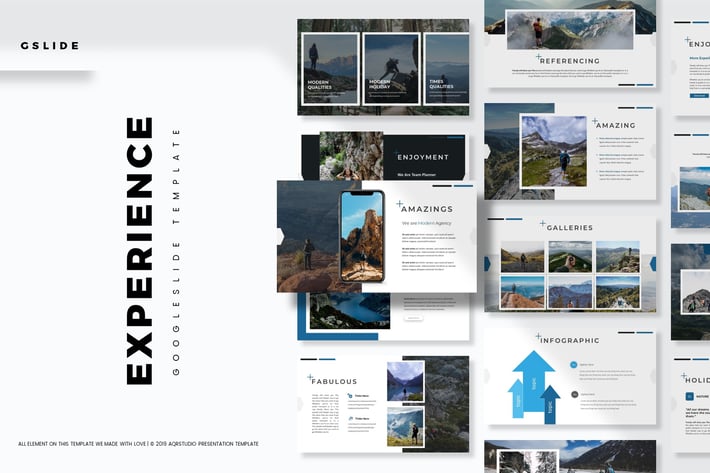710x473 pixels.
Task: Click the small button on the lake slide
Action: (413, 318)
